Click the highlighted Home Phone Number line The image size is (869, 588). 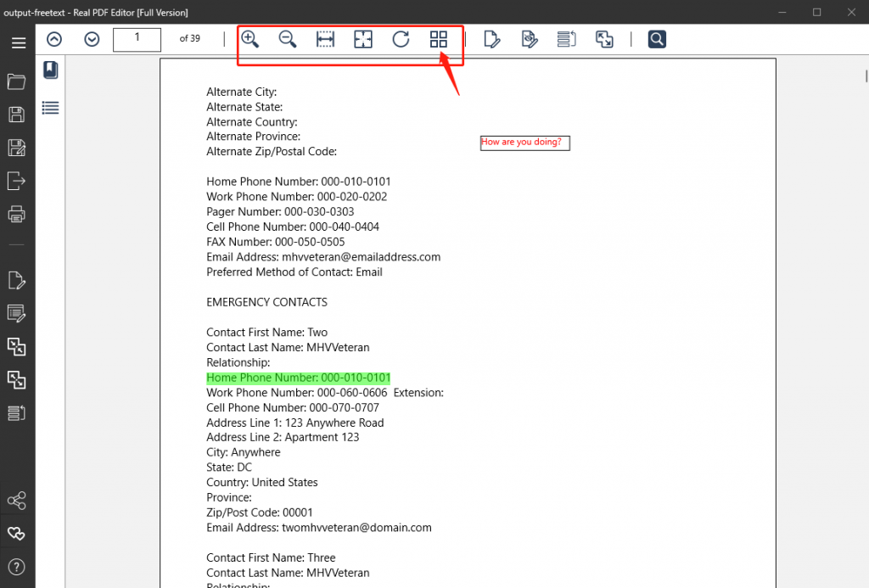pyautogui.click(x=298, y=378)
